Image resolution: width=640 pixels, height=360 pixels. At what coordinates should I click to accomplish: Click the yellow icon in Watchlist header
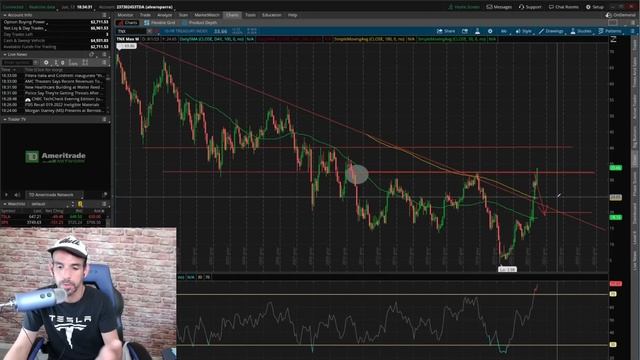coord(80,204)
